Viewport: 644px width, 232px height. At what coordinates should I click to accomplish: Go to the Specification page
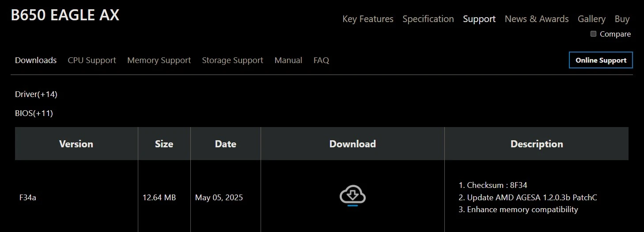(x=428, y=19)
